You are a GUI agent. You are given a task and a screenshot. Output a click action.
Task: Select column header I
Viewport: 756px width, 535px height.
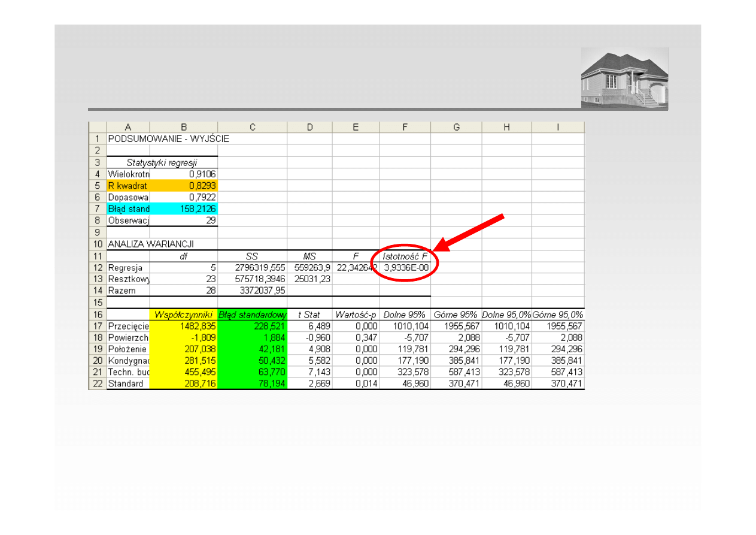[557, 127]
